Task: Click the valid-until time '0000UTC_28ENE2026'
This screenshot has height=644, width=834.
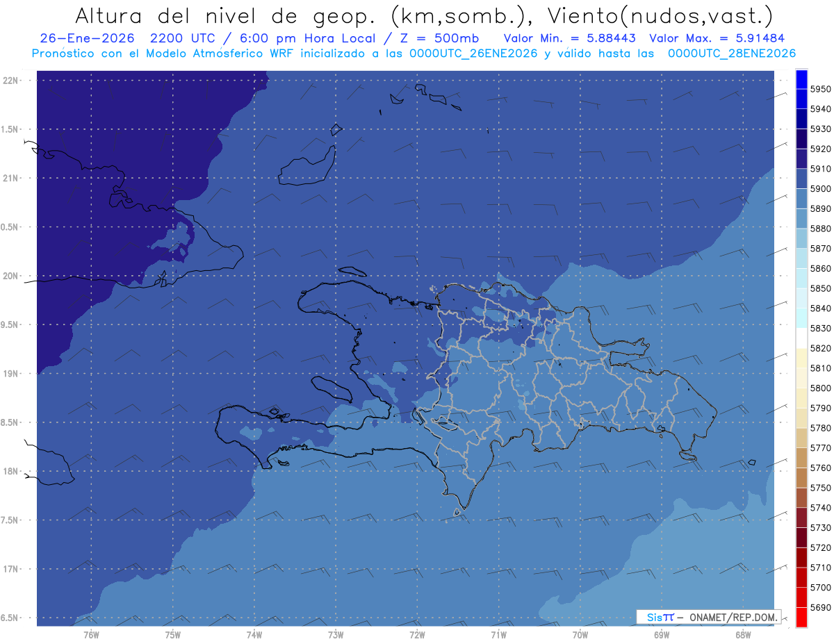Action: [732, 53]
